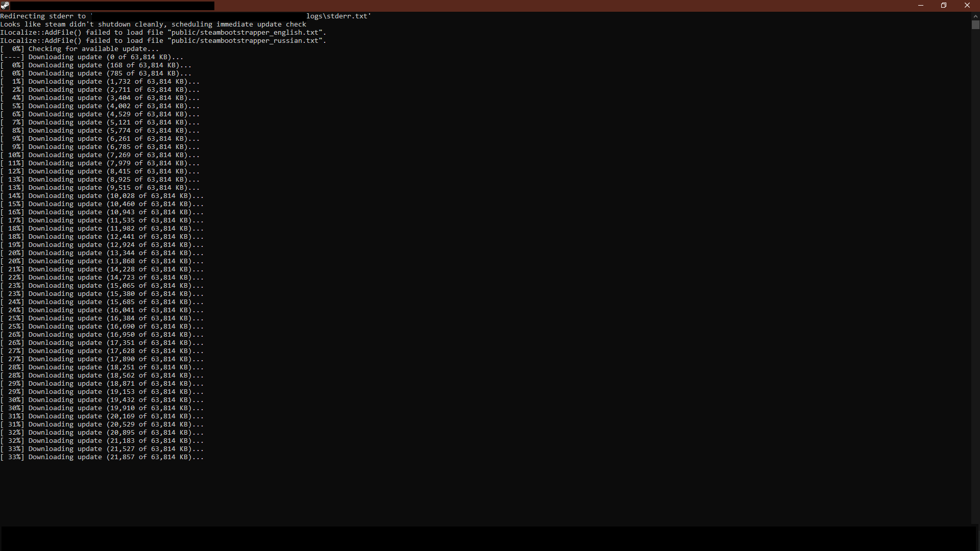Image resolution: width=980 pixels, height=551 pixels.
Task: Click the 'Redirecting stderr to' line
Action: click(x=43, y=16)
